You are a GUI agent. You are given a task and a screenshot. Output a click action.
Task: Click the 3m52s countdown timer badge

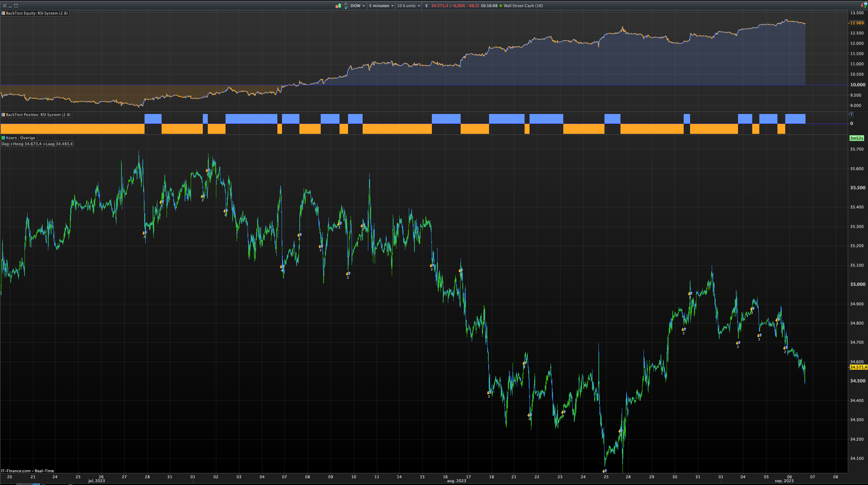(x=856, y=138)
